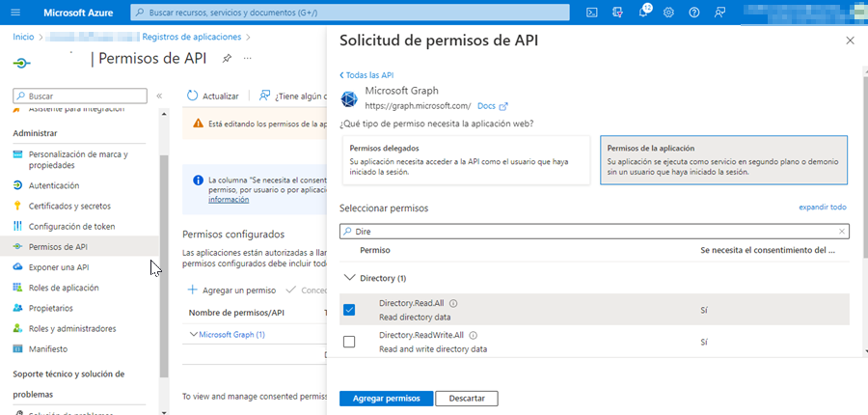Click the Microsoft Graph logo icon
Image resolution: width=868 pixels, height=415 pixels.
point(349,99)
